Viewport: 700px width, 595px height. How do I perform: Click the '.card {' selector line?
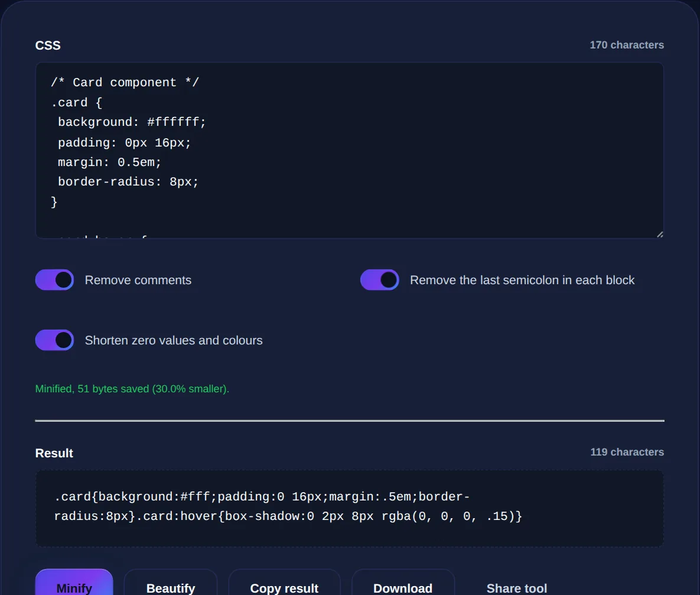pos(76,103)
